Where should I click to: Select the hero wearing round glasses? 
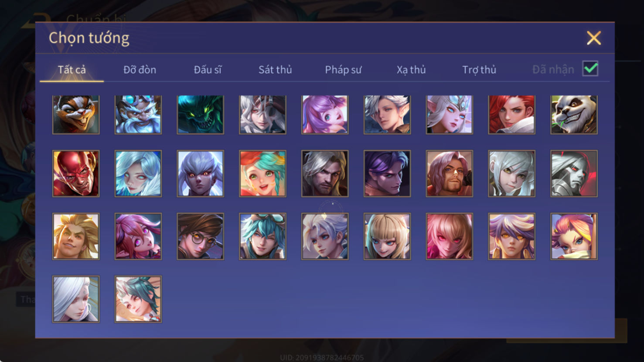(201, 236)
